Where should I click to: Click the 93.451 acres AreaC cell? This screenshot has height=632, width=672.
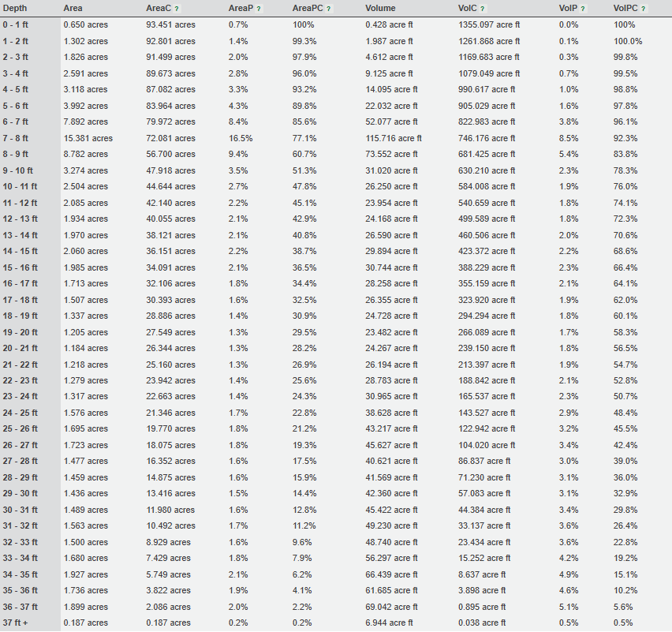(x=170, y=24)
